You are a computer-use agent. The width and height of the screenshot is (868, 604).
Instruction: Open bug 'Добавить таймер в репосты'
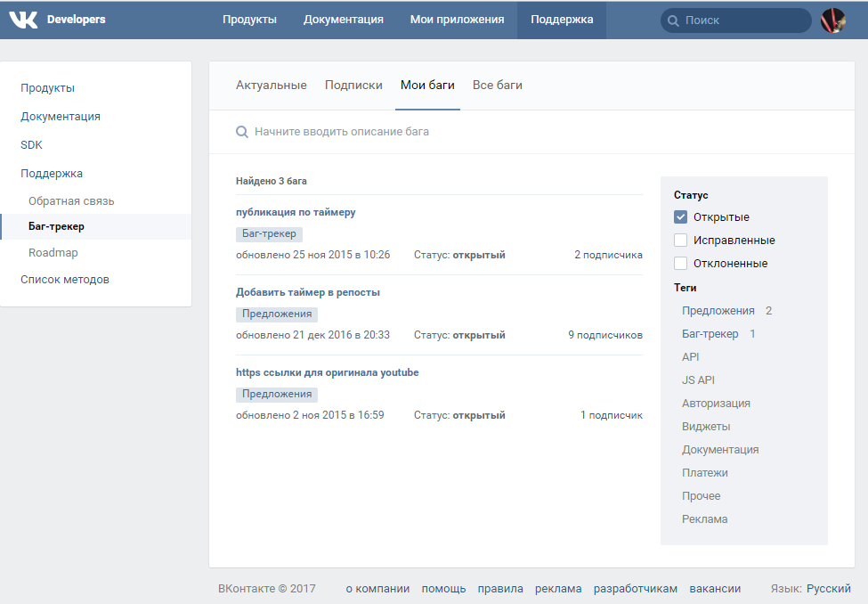coord(308,292)
